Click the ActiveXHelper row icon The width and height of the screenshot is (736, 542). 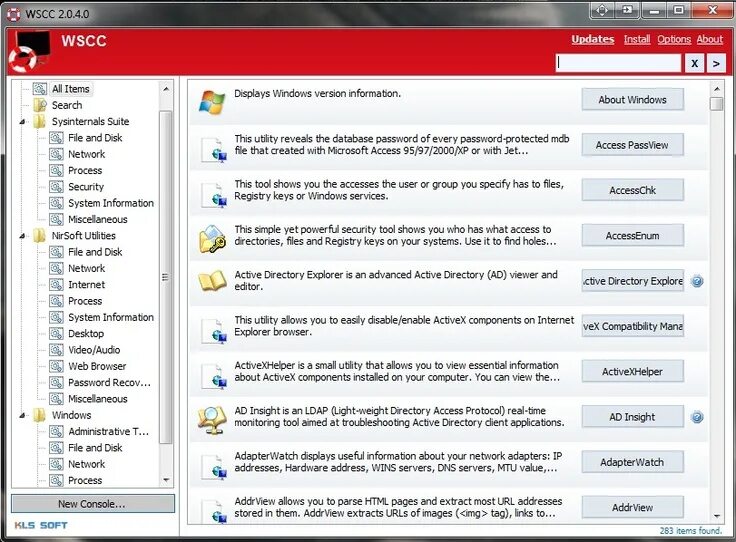point(214,376)
